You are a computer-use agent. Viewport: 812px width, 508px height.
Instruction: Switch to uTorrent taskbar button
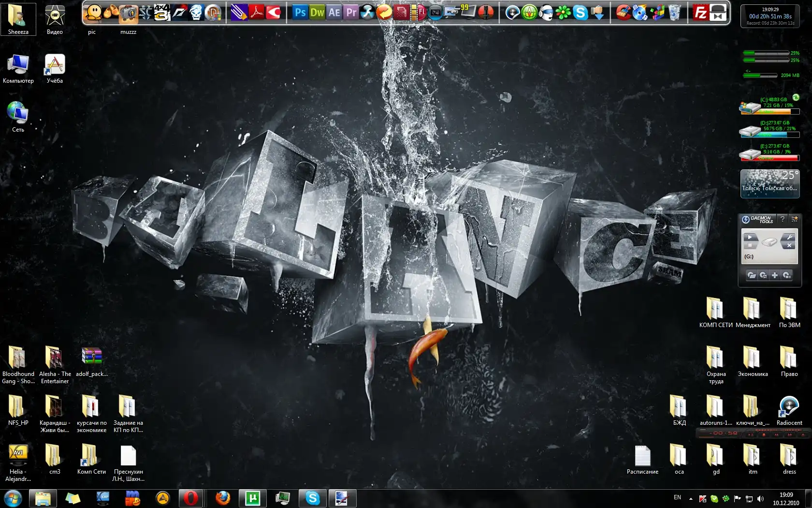tap(253, 498)
